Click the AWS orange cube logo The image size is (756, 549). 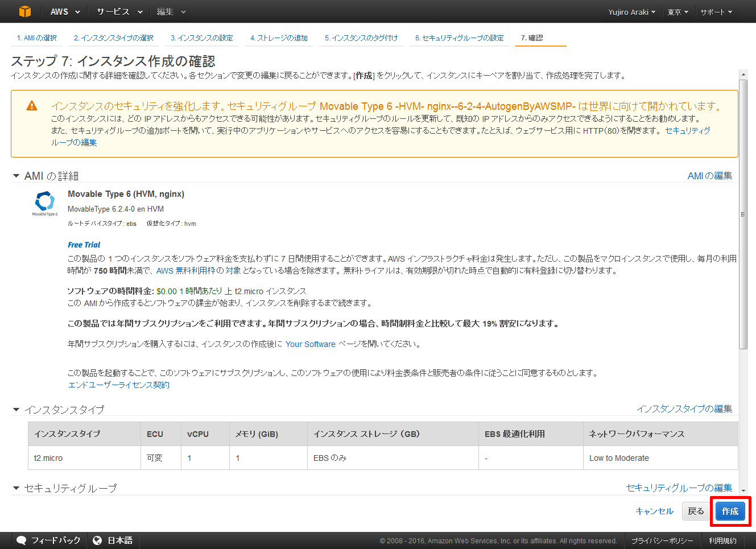point(25,11)
